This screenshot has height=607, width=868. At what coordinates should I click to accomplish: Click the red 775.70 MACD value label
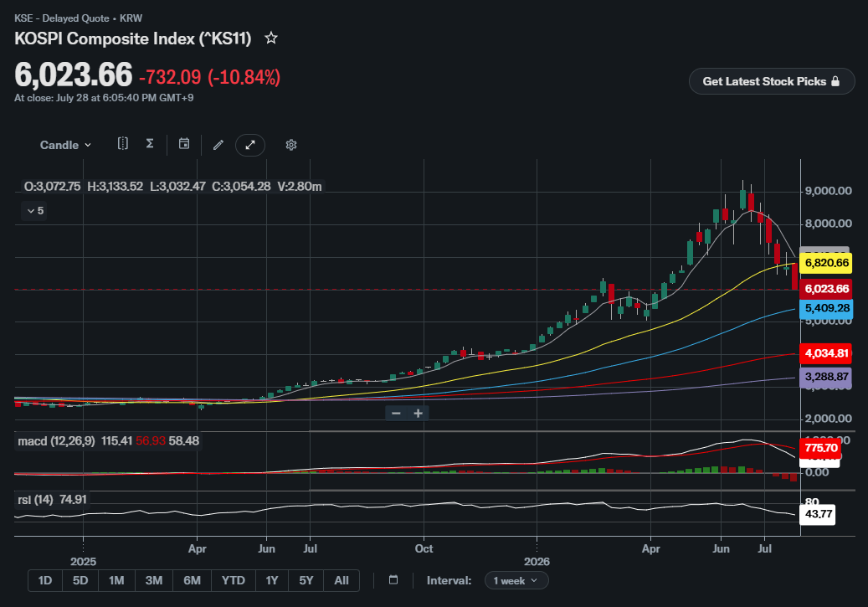821,447
